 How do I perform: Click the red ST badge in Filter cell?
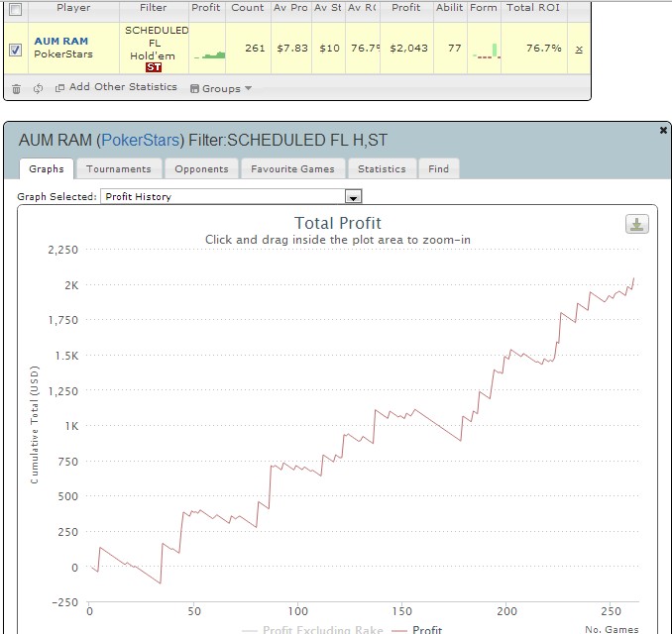coord(154,67)
